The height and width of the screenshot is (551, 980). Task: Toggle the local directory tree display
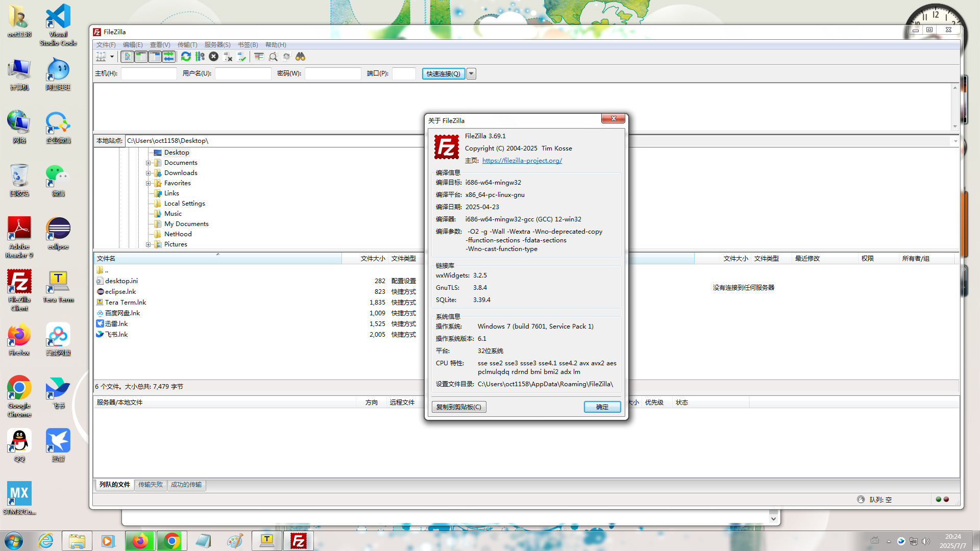pos(141,57)
